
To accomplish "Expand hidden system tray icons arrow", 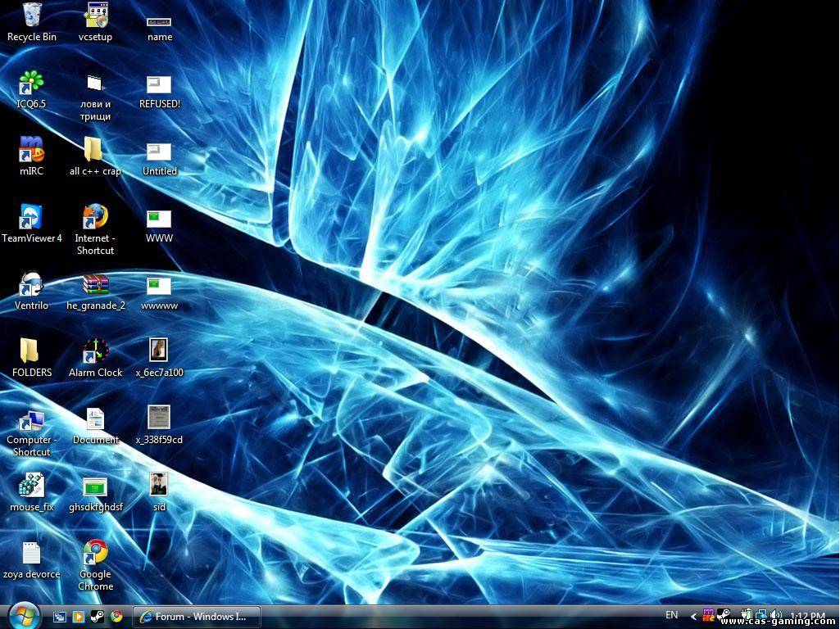I will [693, 617].
